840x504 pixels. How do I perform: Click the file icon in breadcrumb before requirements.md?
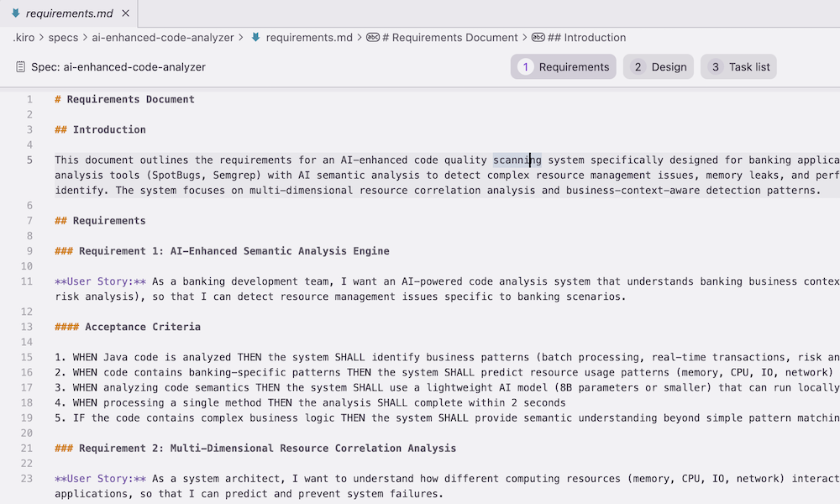click(256, 38)
